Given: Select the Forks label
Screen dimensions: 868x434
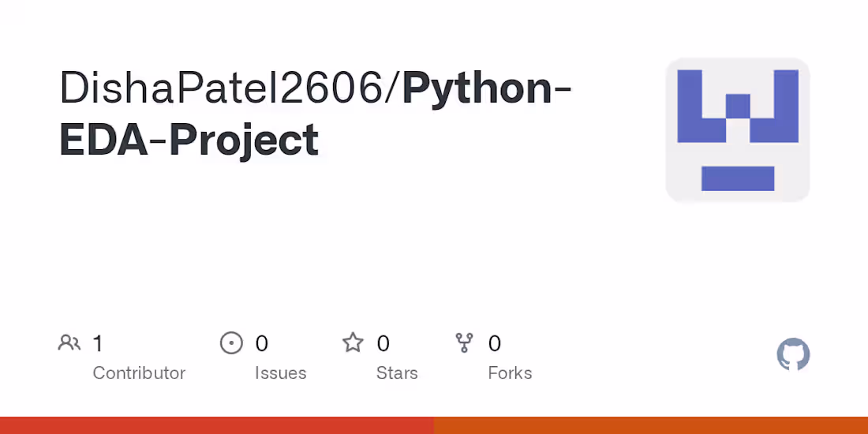Looking at the screenshot, I should [x=510, y=372].
